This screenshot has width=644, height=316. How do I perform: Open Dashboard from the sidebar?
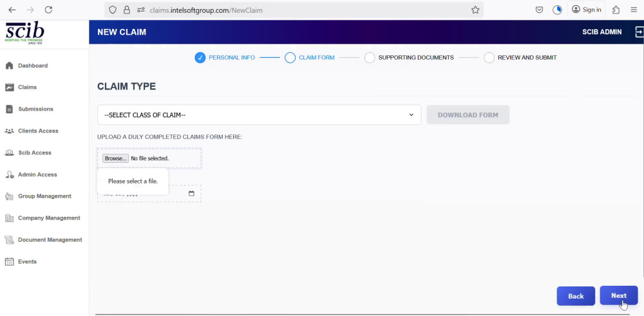pos(33,66)
